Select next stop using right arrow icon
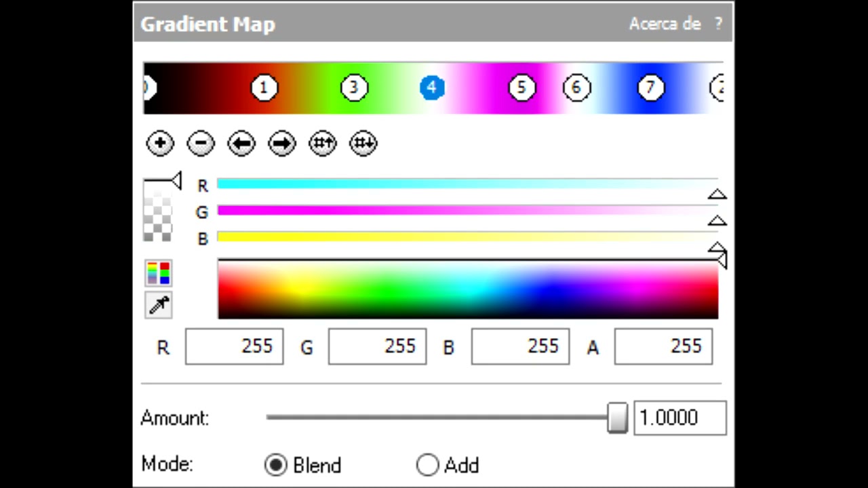The width and height of the screenshot is (868, 488). pyautogui.click(x=282, y=144)
